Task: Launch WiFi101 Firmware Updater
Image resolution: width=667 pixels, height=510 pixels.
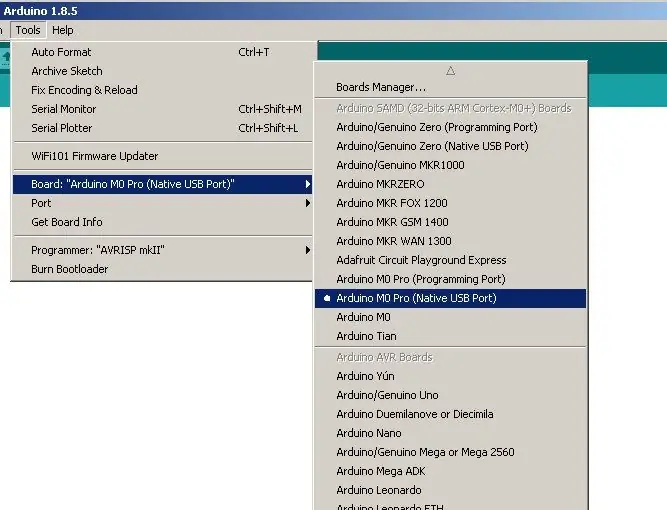Action: 162,156
